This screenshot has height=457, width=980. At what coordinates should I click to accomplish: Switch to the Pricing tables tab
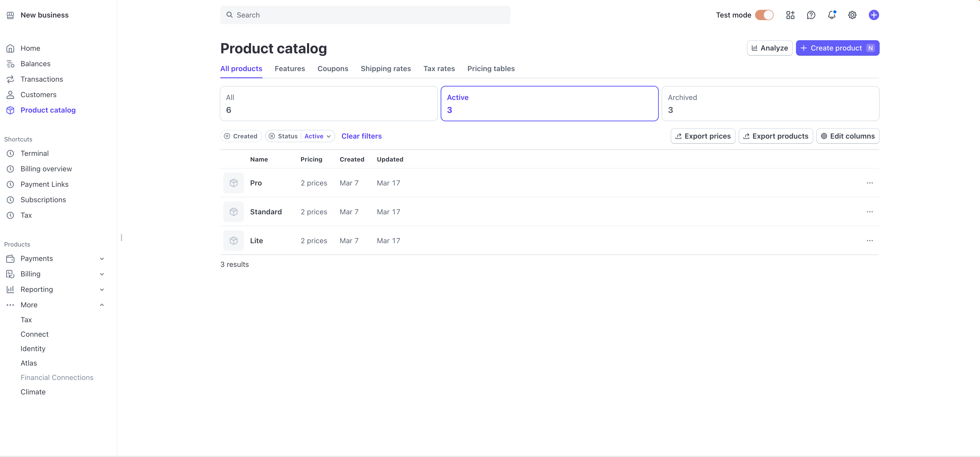pyautogui.click(x=491, y=69)
